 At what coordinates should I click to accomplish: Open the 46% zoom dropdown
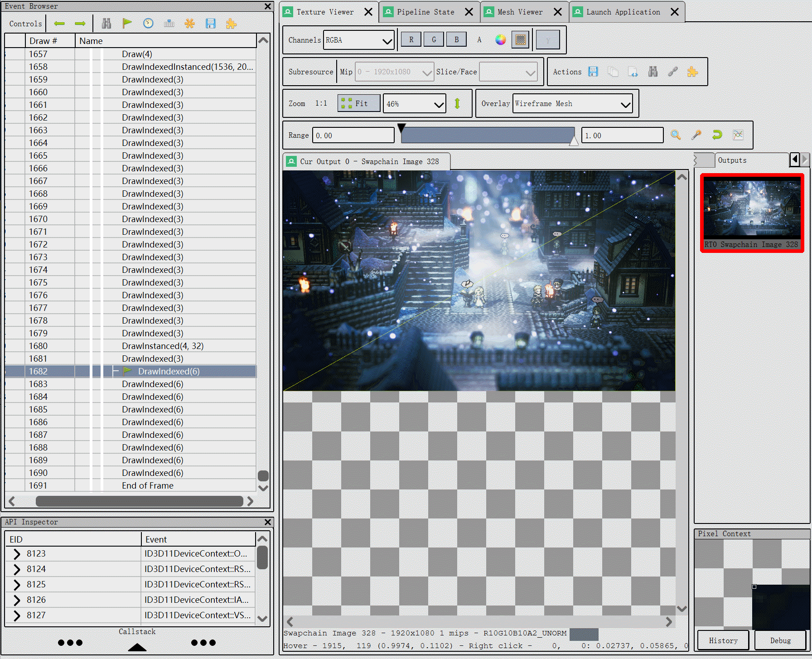coord(415,104)
